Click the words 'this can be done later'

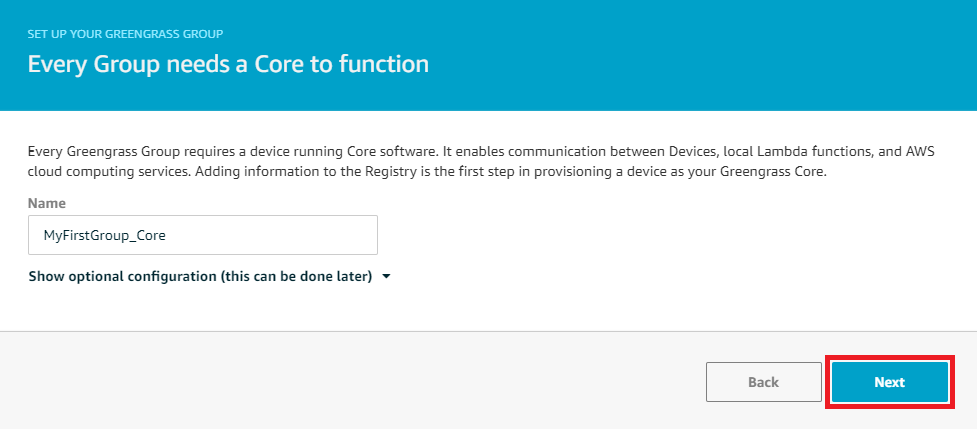[x=295, y=276]
